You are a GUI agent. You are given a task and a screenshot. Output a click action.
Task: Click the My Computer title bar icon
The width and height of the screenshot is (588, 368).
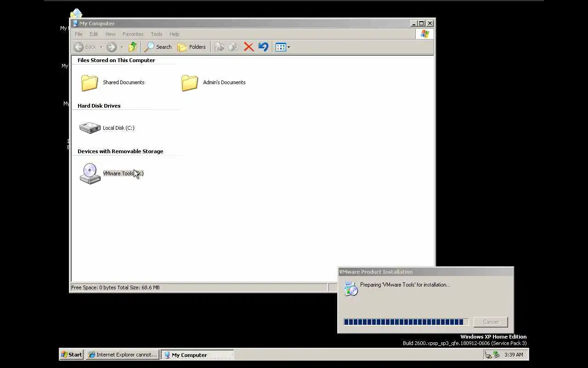pos(75,23)
